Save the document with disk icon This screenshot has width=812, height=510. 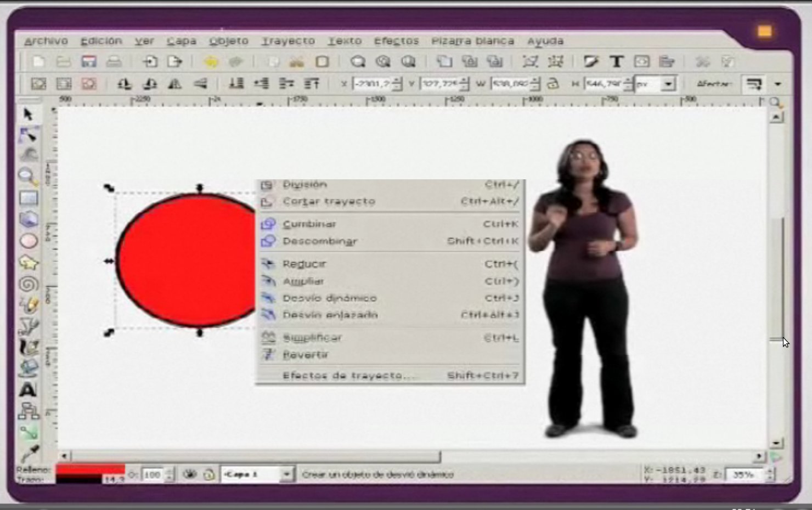pos(89,61)
